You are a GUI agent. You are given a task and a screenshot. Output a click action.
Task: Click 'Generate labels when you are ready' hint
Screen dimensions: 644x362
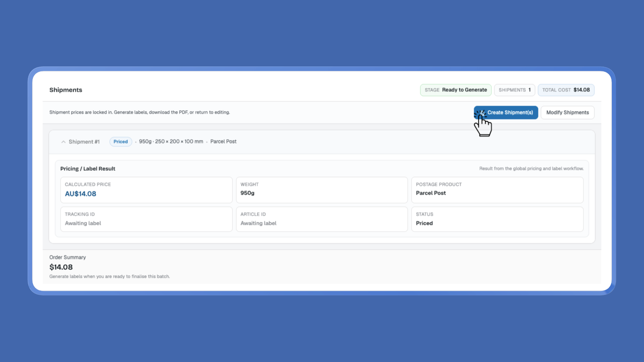point(110,277)
